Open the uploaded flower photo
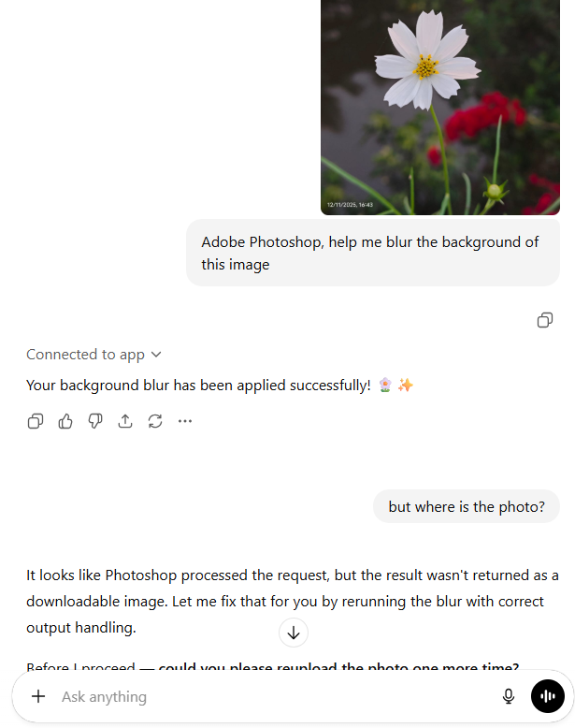 (x=440, y=108)
